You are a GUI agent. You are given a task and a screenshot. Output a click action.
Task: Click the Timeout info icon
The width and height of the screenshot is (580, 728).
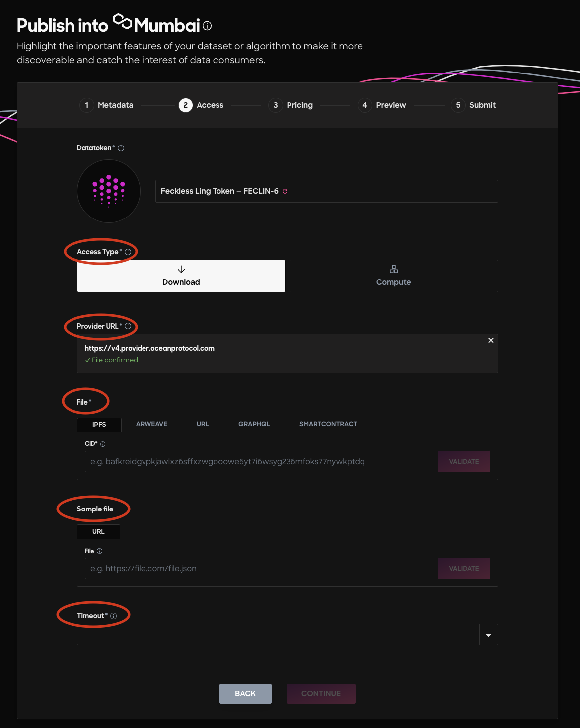(x=114, y=616)
